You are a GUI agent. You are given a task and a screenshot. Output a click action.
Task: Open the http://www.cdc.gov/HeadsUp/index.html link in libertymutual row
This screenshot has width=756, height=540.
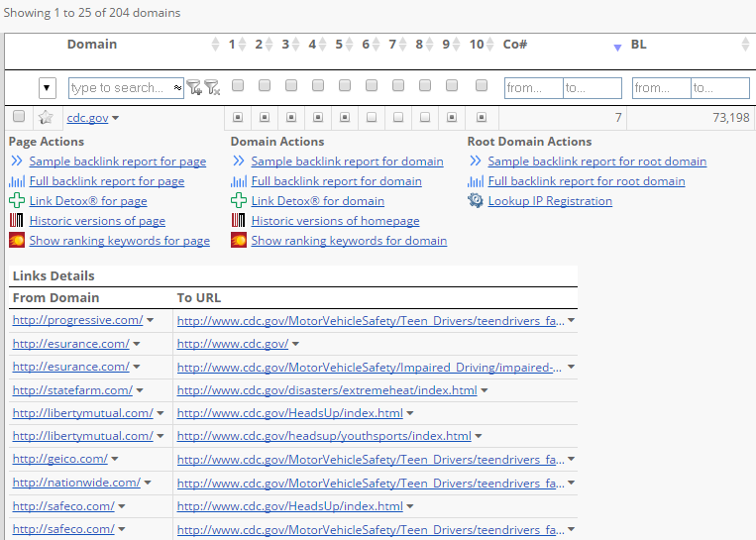point(289,413)
